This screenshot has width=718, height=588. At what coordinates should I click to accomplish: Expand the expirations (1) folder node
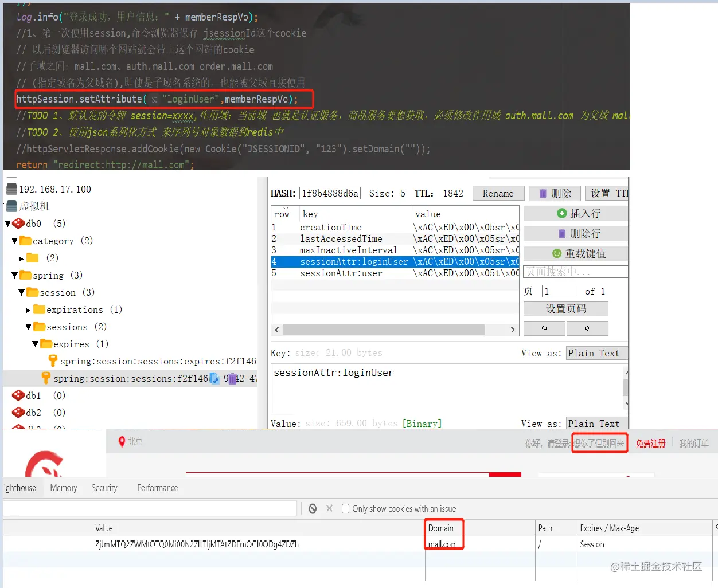pyautogui.click(x=28, y=310)
